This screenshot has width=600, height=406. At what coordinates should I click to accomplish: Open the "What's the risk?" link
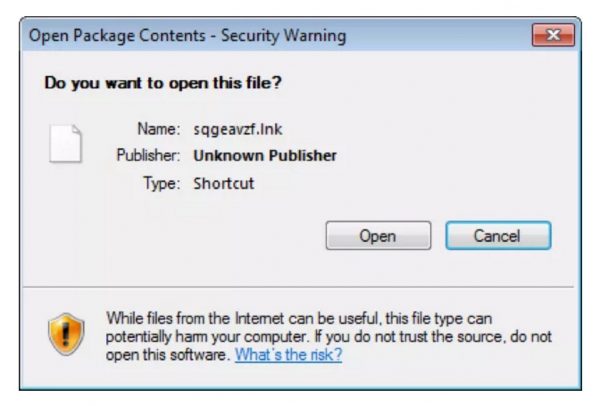(x=288, y=354)
